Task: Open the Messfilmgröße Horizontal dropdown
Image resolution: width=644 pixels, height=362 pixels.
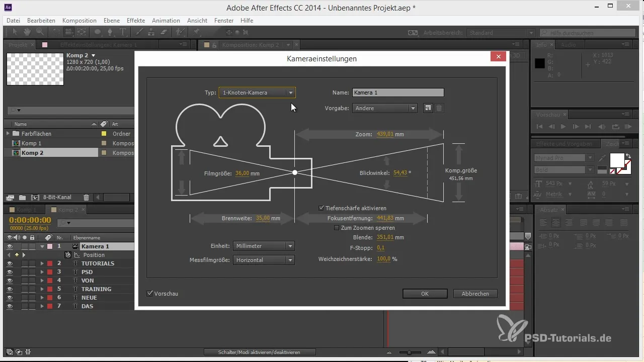Action: (x=264, y=260)
